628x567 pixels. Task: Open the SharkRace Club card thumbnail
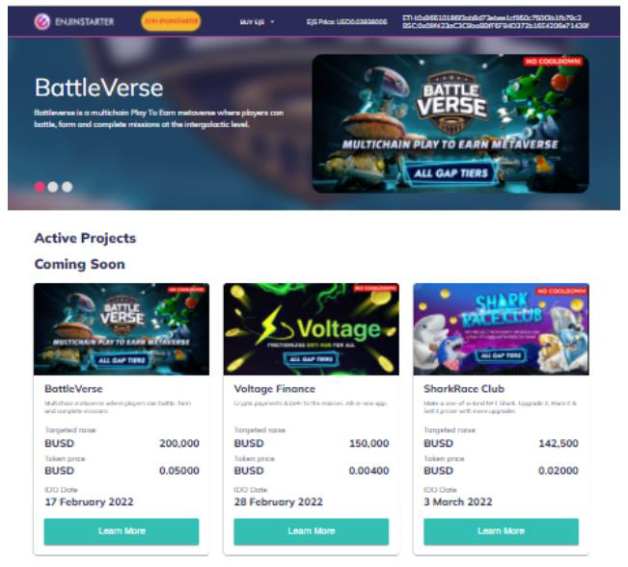tap(501, 329)
